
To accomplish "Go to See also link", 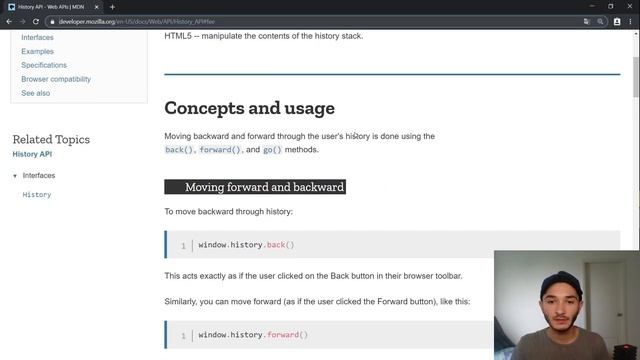I will (x=36, y=93).
